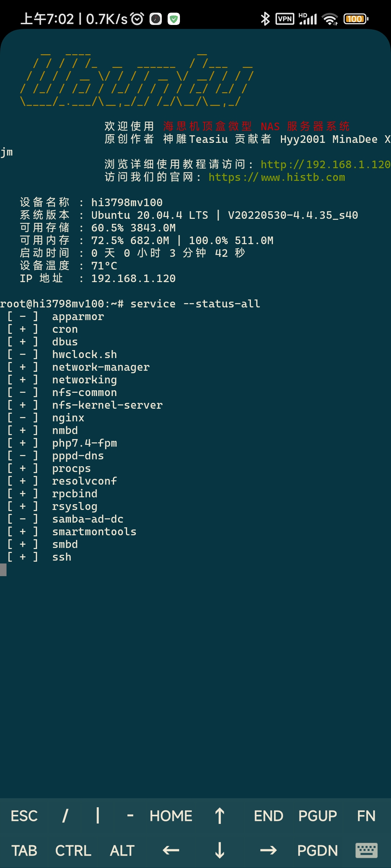This screenshot has width=391, height=868.
Task: Tap the up arrow key
Action: [x=220, y=816]
